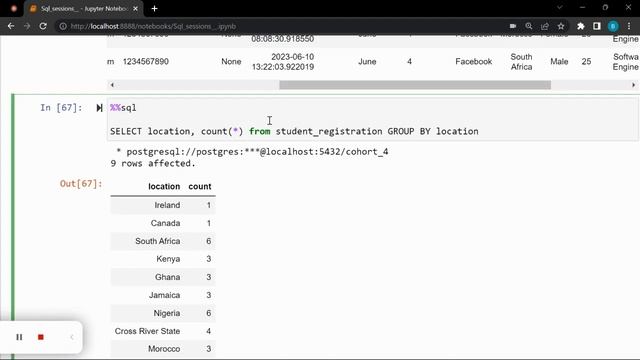
Task: Open a new browser tab
Action: coord(154,9)
